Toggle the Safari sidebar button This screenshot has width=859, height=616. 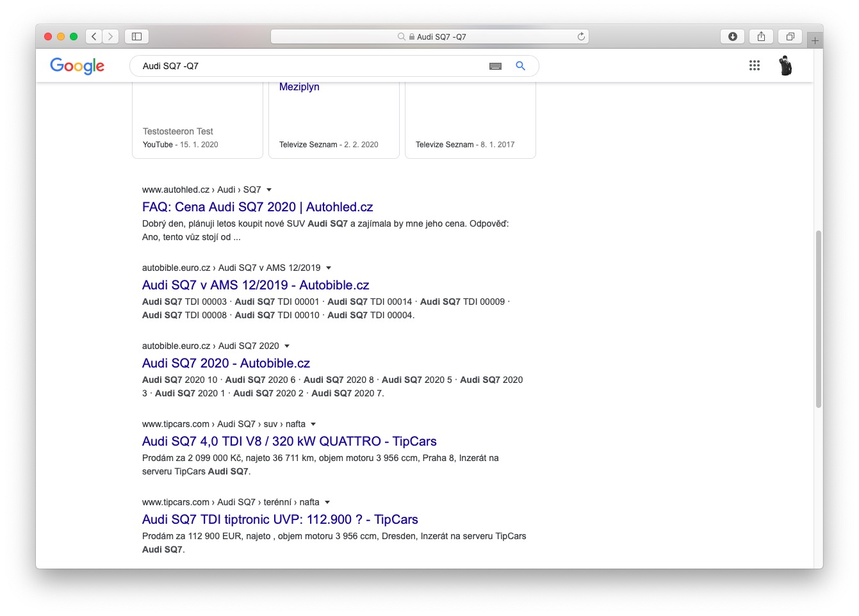pos(136,36)
